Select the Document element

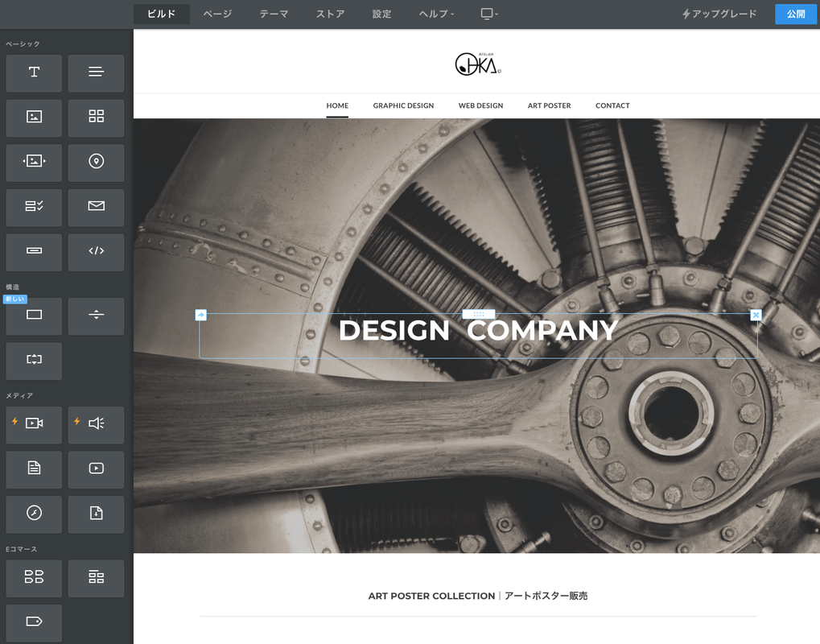[34, 470]
